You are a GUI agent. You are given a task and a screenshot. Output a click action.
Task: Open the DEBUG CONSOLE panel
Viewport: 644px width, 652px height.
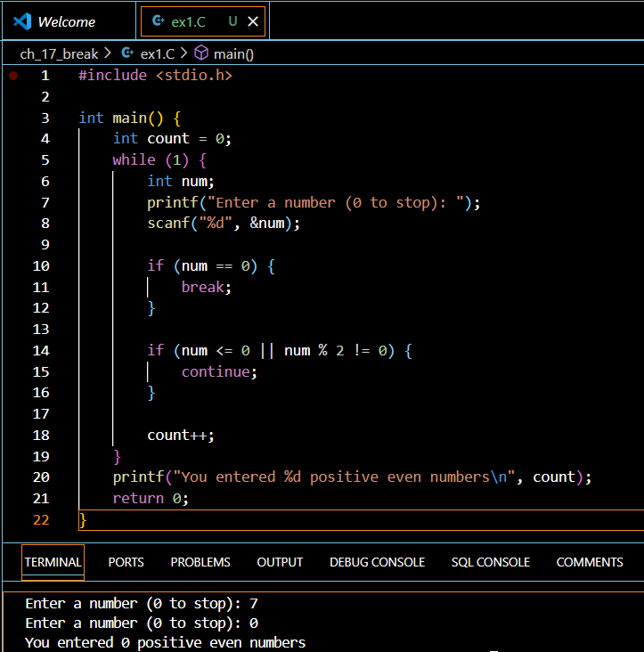(x=377, y=562)
